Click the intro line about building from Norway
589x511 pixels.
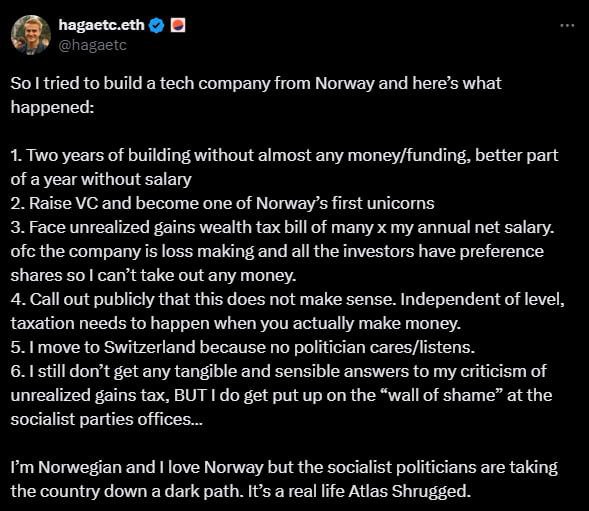point(256,83)
